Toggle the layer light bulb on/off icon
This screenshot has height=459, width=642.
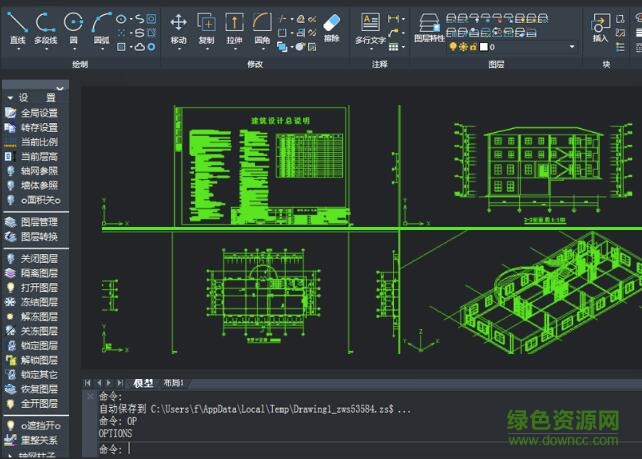click(x=452, y=47)
